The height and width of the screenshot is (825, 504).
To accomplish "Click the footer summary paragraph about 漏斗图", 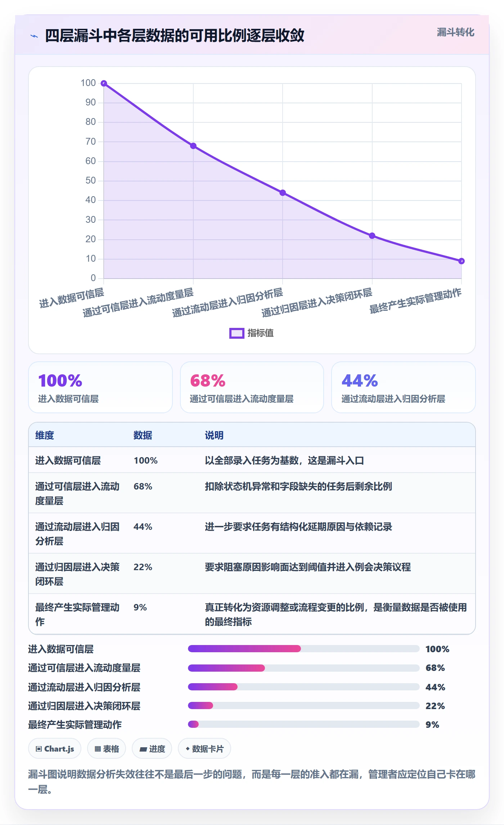I will pos(252,781).
